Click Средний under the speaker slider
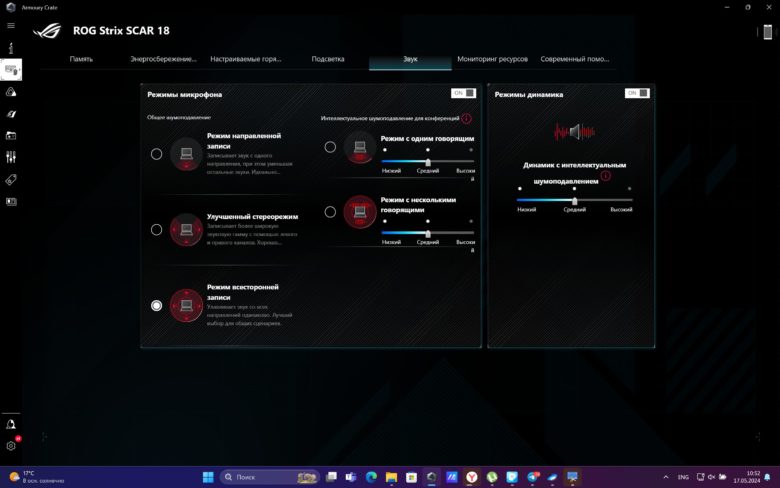Viewport: 780px width, 488px height. (575, 209)
